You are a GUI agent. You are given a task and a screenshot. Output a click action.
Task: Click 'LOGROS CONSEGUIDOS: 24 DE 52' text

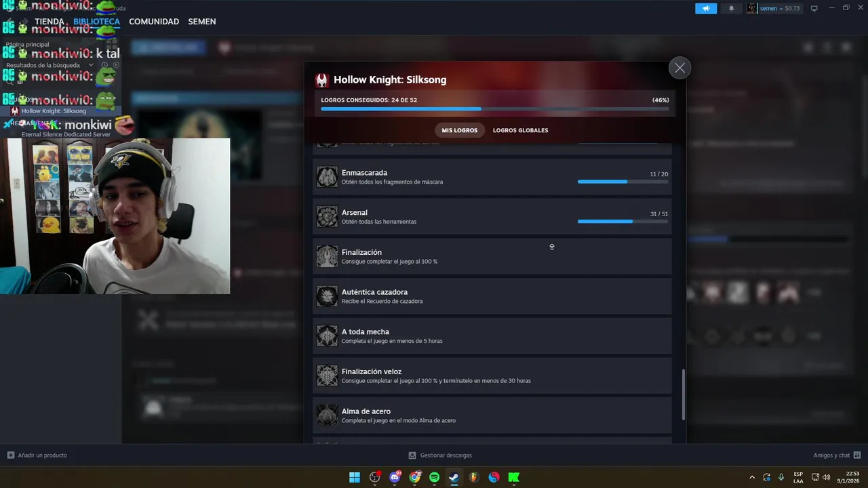tap(369, 100)
